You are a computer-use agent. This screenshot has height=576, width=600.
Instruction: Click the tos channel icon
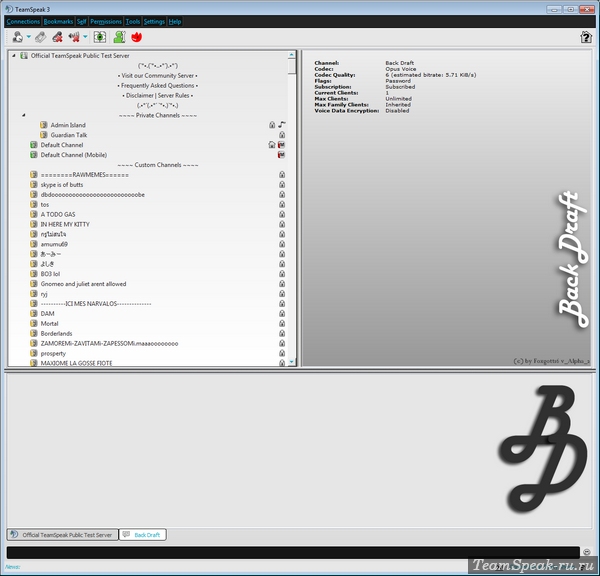[34, 205]
